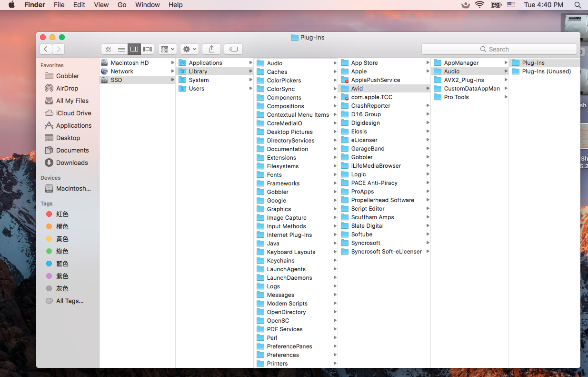Open the View menu
Screen dimensions: 588x377
point(101,5)
